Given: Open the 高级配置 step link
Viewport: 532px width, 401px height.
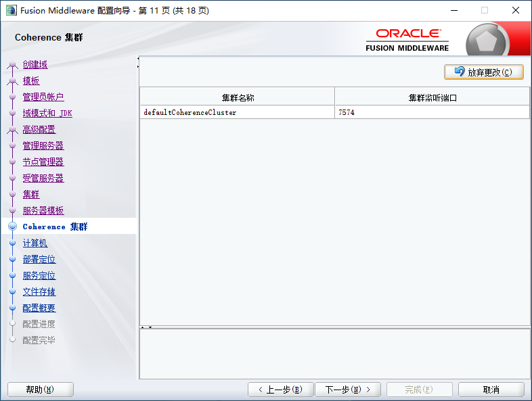Looking at the screenshot, I should (x=39, y=129).
